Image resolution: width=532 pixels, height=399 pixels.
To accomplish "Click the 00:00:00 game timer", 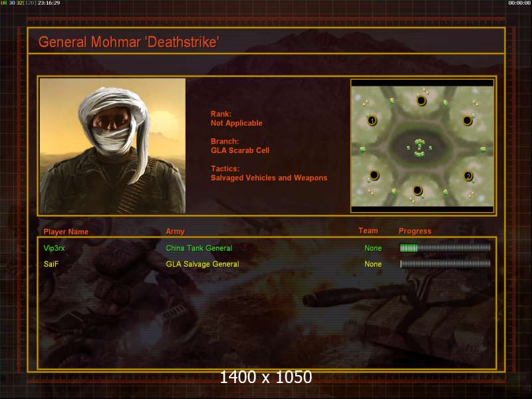I will [519, 3].
